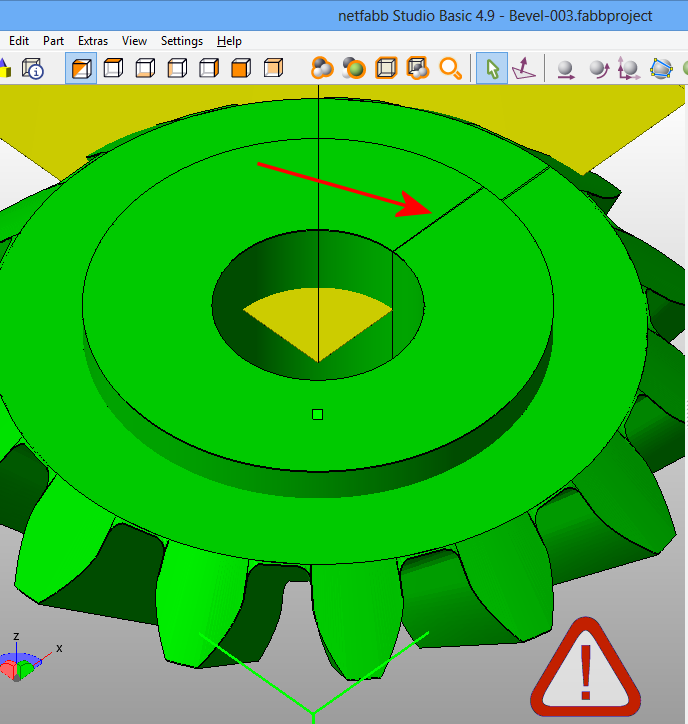Activate the magnifying glass zoom tool
The width and height of the screenshot is (688, 724).
tap(451, 69)
